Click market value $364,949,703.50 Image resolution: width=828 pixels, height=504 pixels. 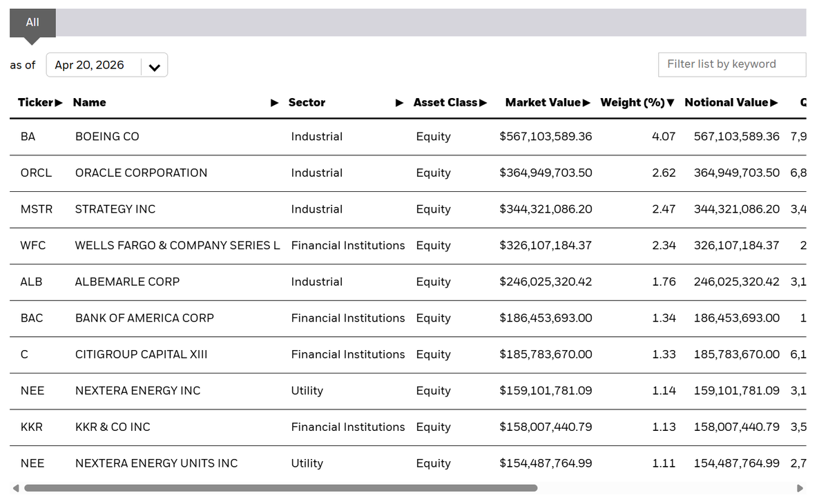[x=546, y=173]
